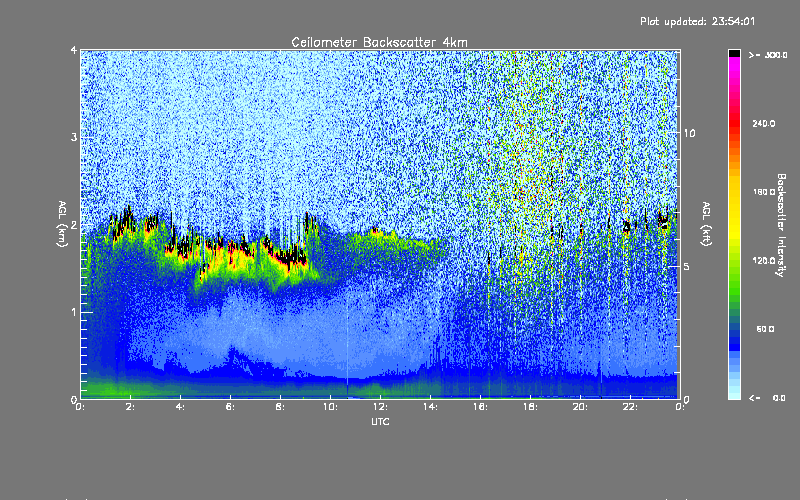Screen dimensions: 800x500
Task: Click the '6:' tick label on the time axis
Action: [x=231, y=407]
